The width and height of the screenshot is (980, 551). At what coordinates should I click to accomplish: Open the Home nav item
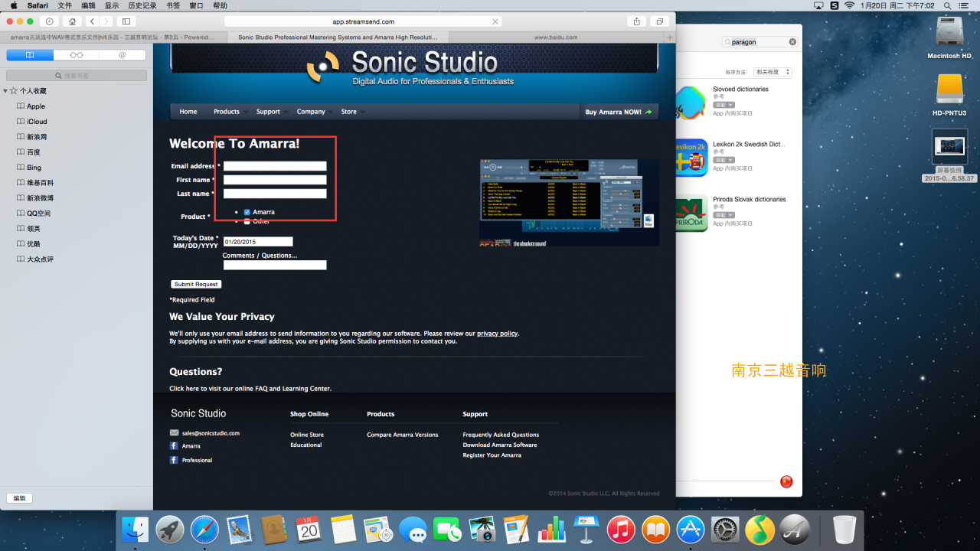(x=188, y=112)
